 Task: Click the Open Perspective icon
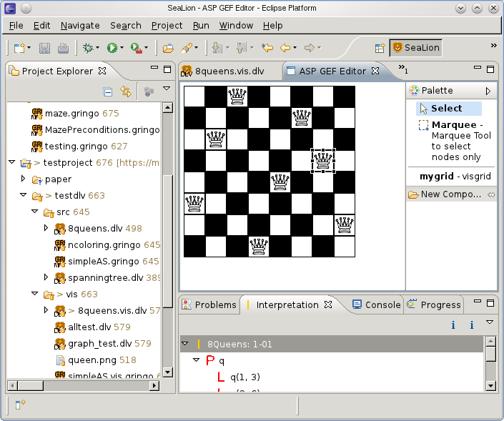(380, 49)
